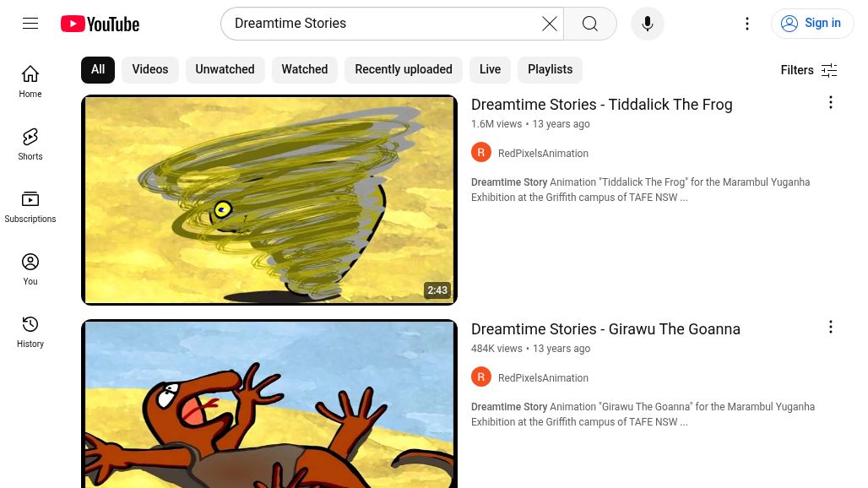Click the Sign in button
The image size is (868, 488).
click(x=811, y=24)
